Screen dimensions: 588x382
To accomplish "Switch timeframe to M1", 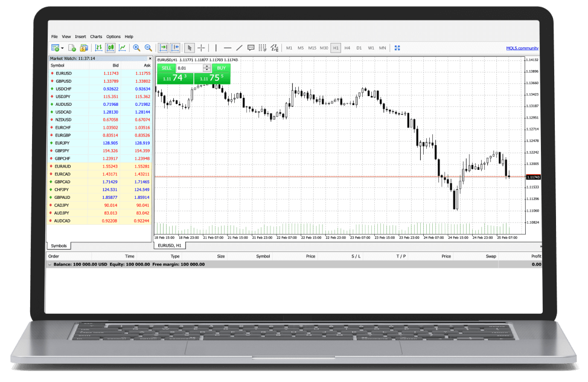I will click(x=289, y=48).
